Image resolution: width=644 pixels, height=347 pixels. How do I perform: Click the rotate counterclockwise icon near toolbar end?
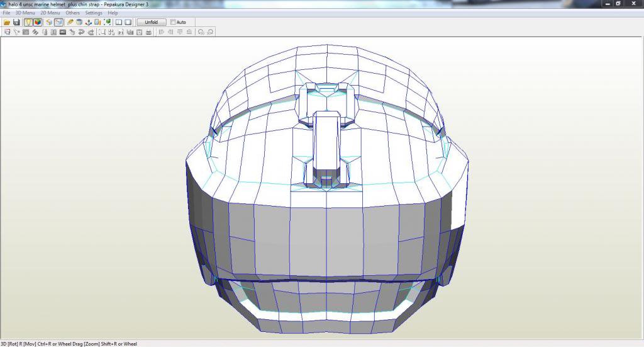coord(201,32)
